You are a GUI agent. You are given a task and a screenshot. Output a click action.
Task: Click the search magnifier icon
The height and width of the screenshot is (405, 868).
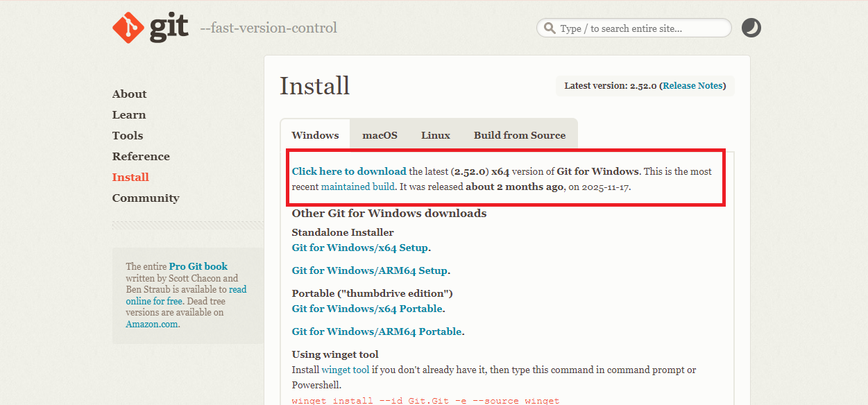pos(550,28)
